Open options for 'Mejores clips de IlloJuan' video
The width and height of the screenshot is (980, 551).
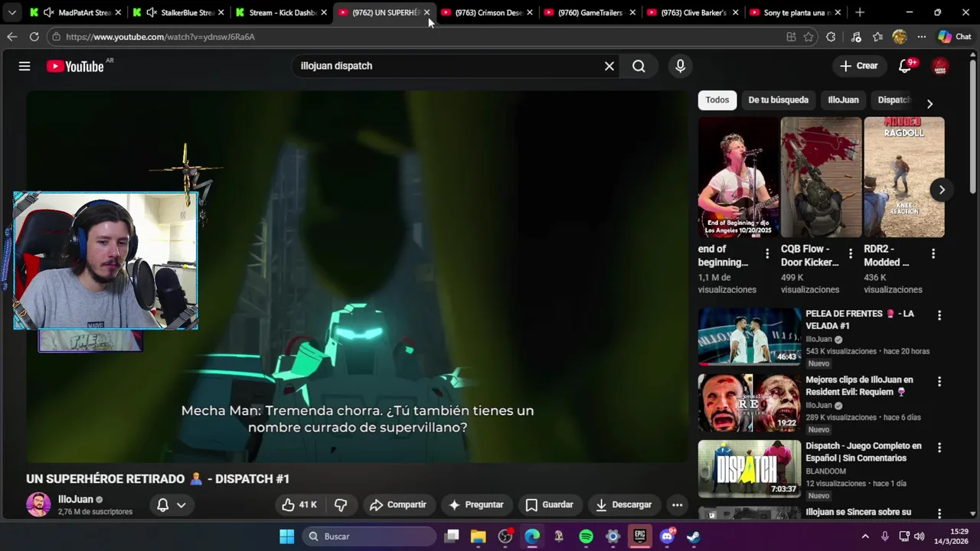point(939,380)
